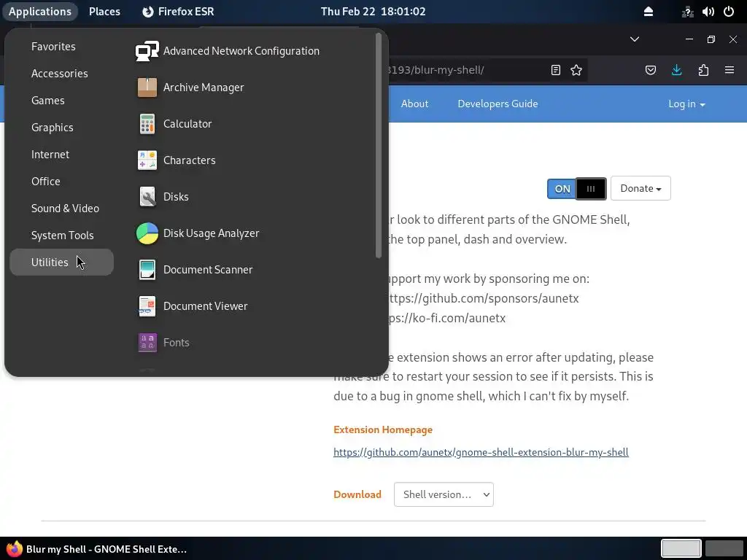Click the eject icon in top panel
Screen dimensions: 747x560
[x=649, y=12]
